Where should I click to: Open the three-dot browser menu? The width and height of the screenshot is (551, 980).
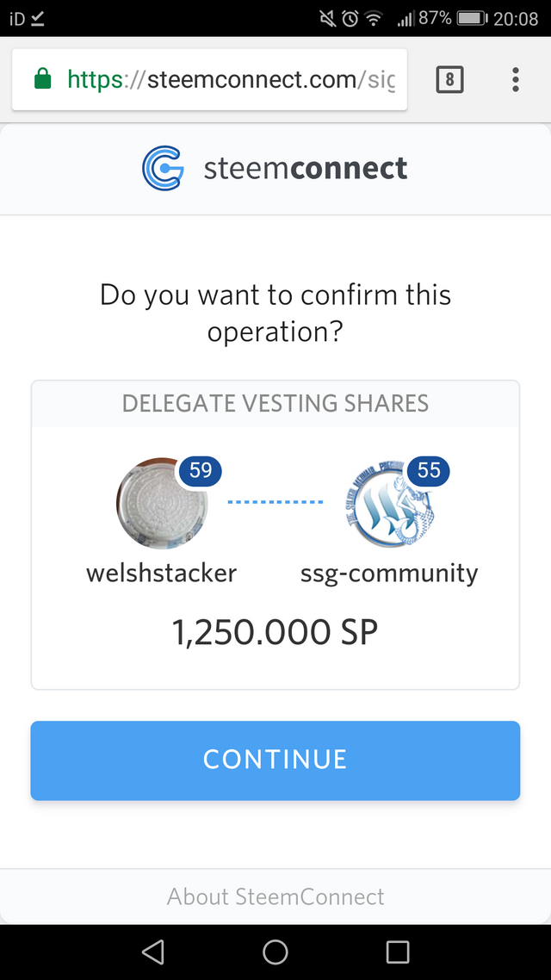point(515,80)
